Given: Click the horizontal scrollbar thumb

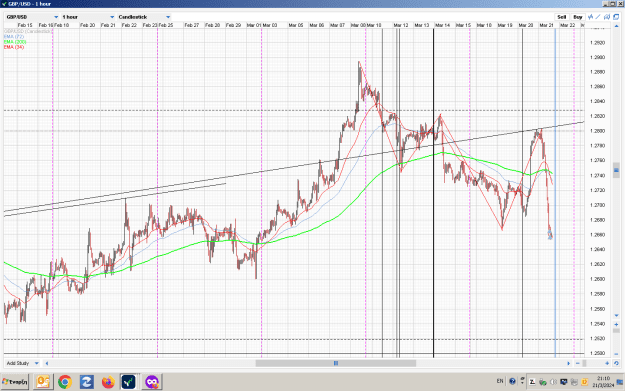Looking at the screenshot, I should coord(336,363).
